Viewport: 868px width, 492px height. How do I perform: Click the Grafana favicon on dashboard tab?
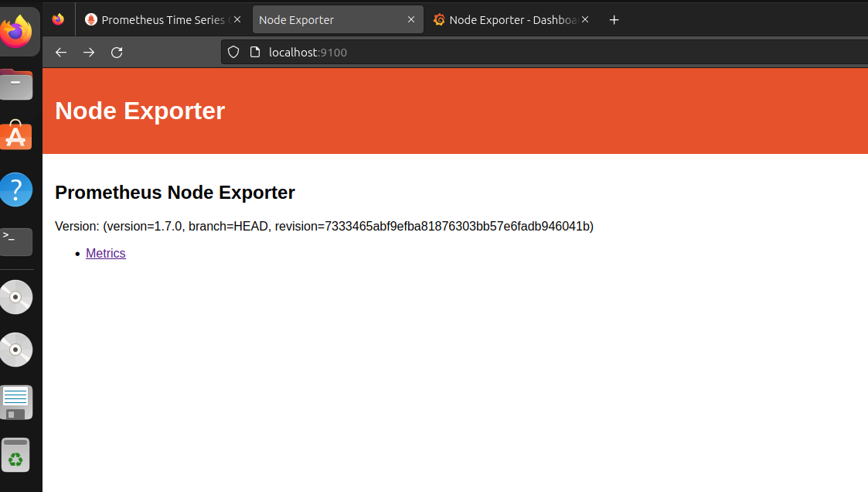pos(440,20)
